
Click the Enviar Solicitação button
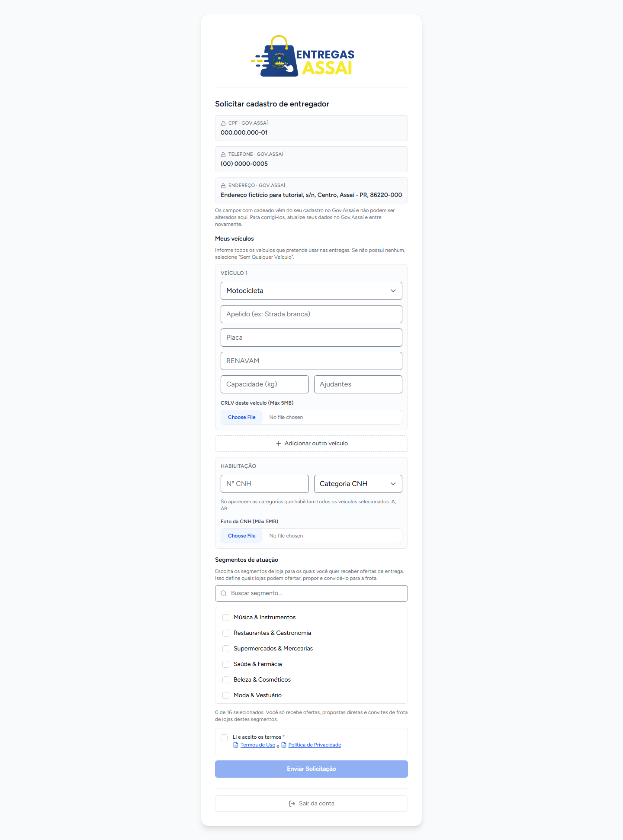pos(311,769)
